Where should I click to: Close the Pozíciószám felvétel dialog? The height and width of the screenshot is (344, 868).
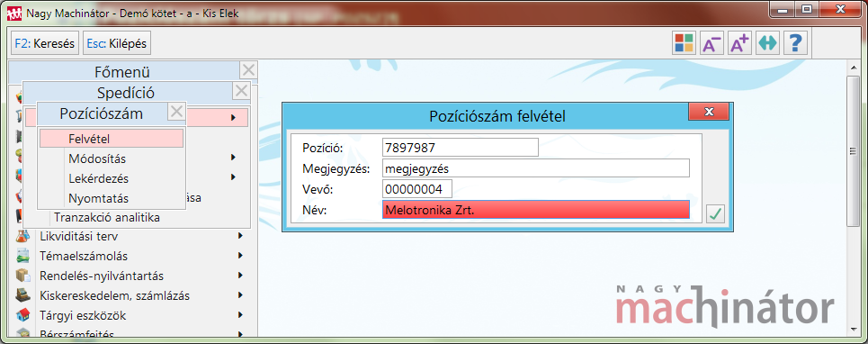709,112
